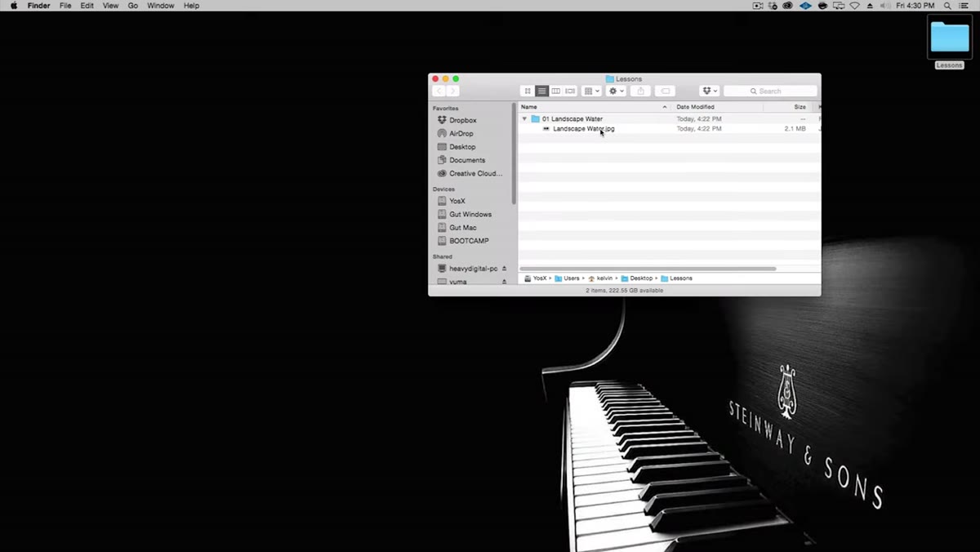Open the Go menu
This screenshot has width=980, height=552.
[x=132, y=6]
